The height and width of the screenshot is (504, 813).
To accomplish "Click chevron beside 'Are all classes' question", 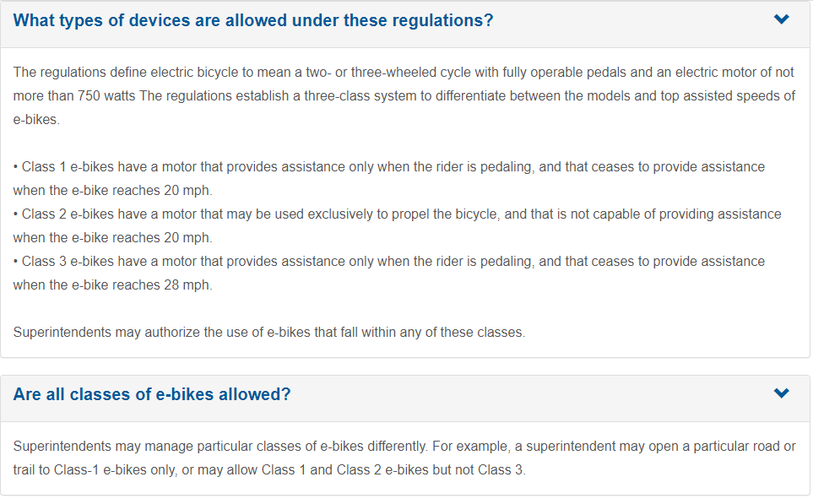I will (x=782, y=393).
